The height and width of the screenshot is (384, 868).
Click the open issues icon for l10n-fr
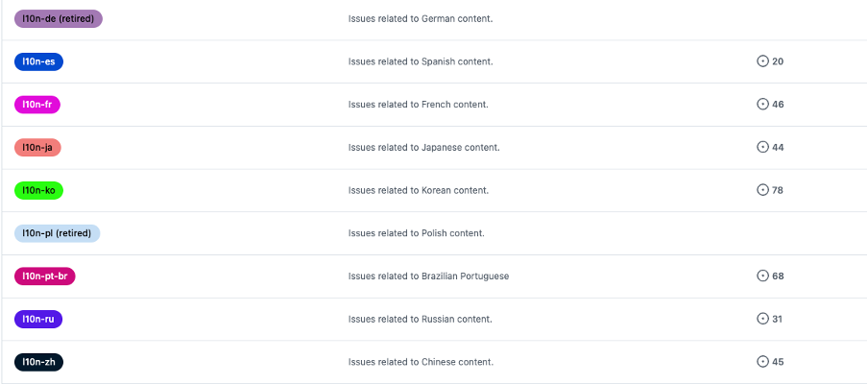[763, 105]
